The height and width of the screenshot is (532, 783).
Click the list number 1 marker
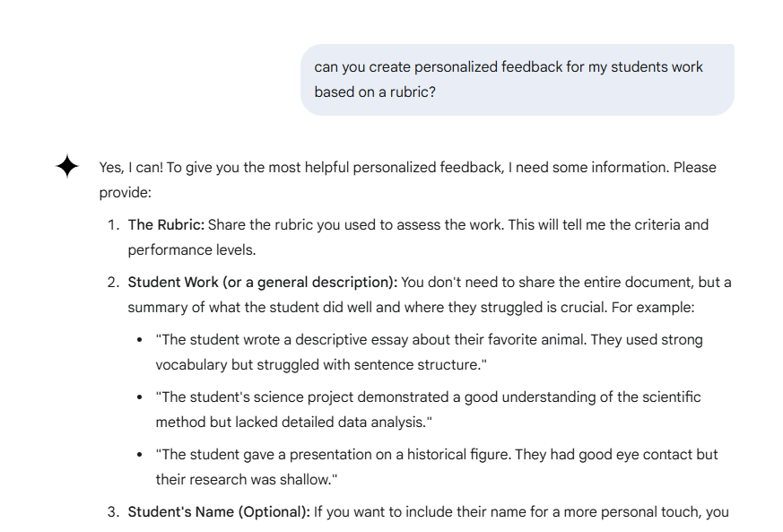113,225
